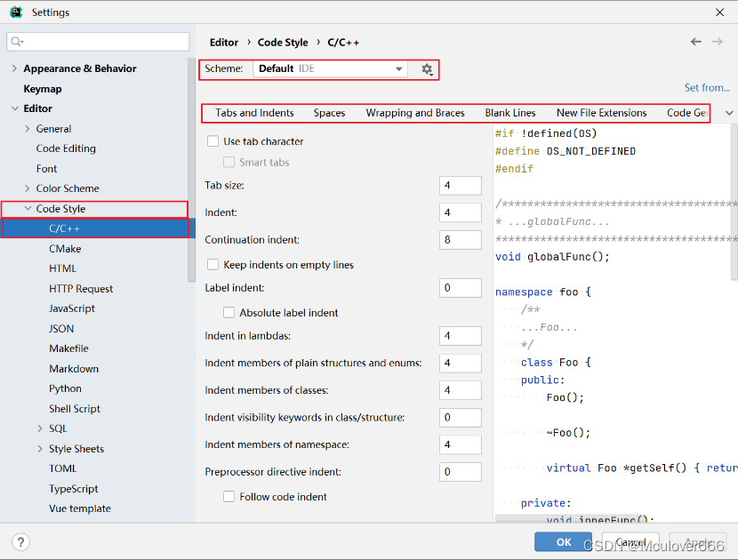The width and height of the screenshot is (738, 560).
Task: Click Indent visibility keywords field
Action: click(461, 418)
